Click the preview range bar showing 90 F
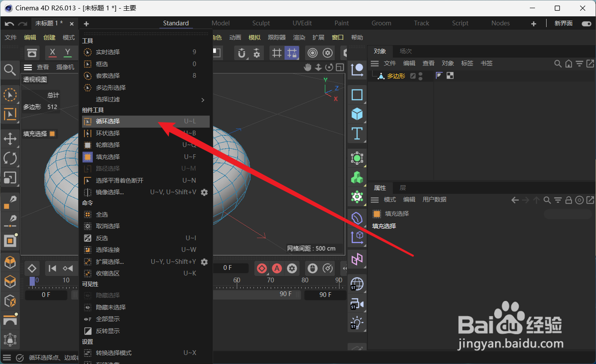 [x=257, y=294]
